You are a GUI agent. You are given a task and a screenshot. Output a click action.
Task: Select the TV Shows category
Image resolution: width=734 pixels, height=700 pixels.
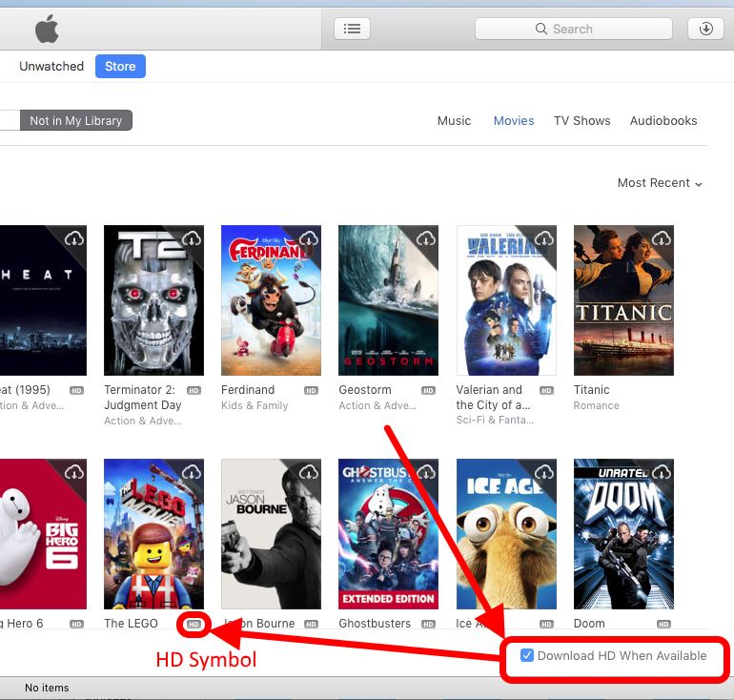581,121
